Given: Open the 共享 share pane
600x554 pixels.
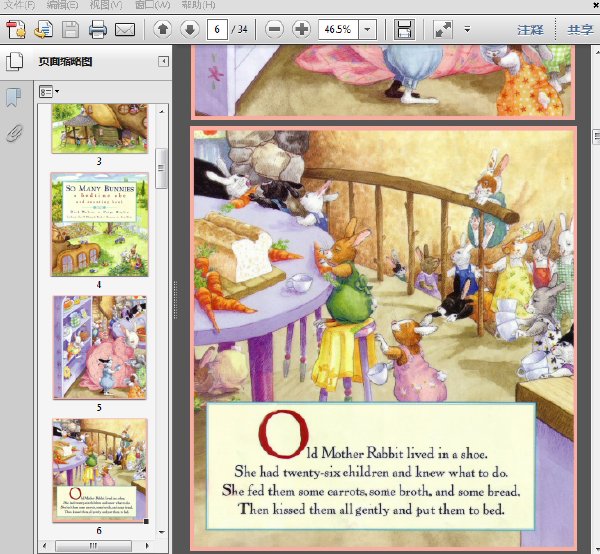Looking at the screenshot, I should coord(580,30).
